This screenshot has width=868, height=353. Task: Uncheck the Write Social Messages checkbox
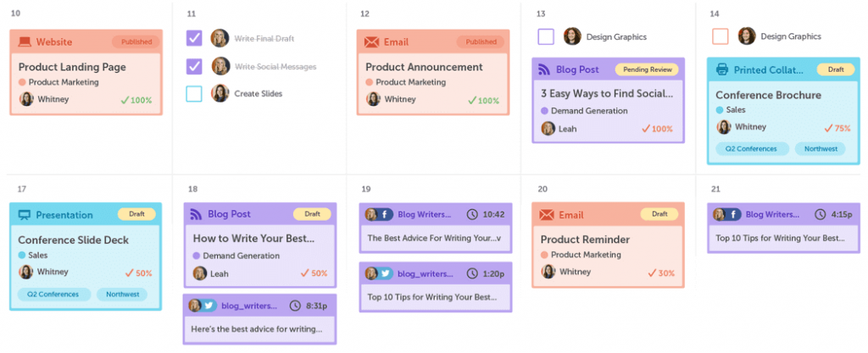click(x=194, y=66)
